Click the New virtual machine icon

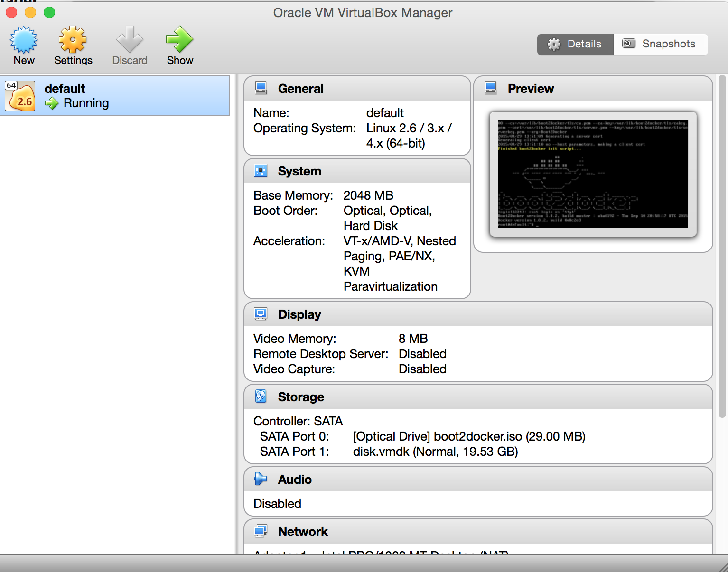click(x=24, y=39)
